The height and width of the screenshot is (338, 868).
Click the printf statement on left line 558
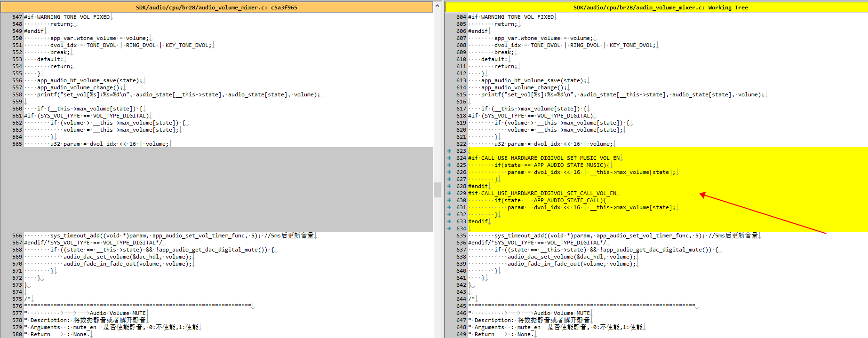[179, 94]
